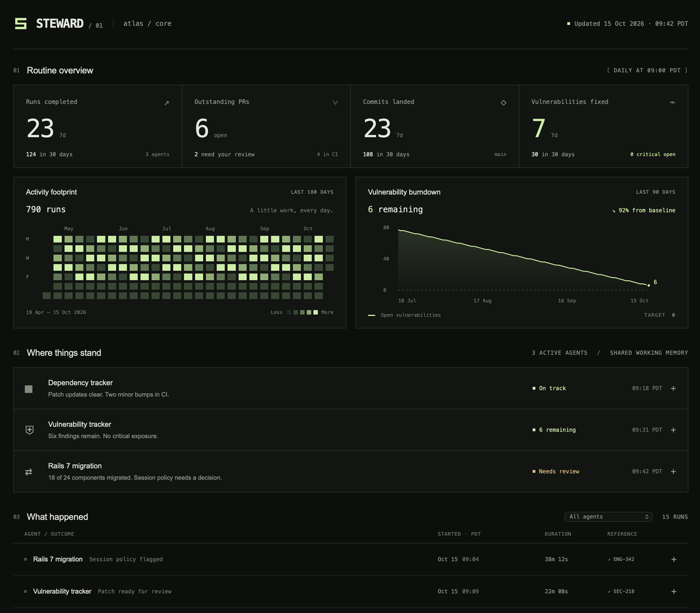The width and height of the screenshot is (700, 613).
Task: Click the 92% from baseline indicator
Action: click(643, 211)
